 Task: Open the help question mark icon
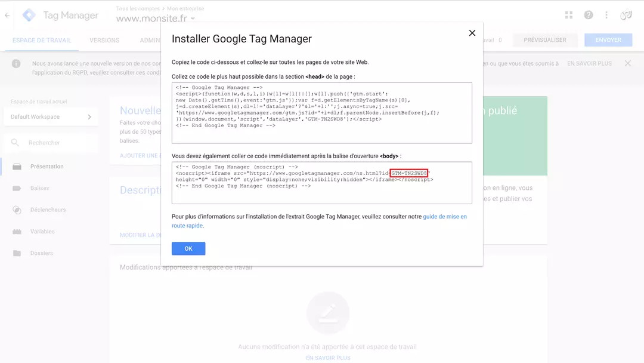[x=589, y=15]
